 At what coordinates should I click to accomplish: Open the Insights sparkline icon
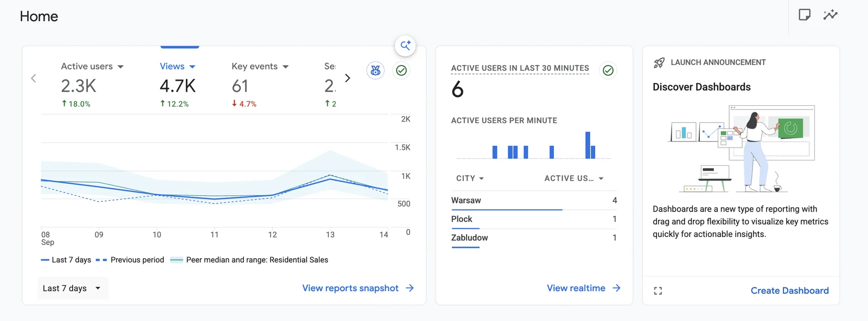[x=830, y=15]
